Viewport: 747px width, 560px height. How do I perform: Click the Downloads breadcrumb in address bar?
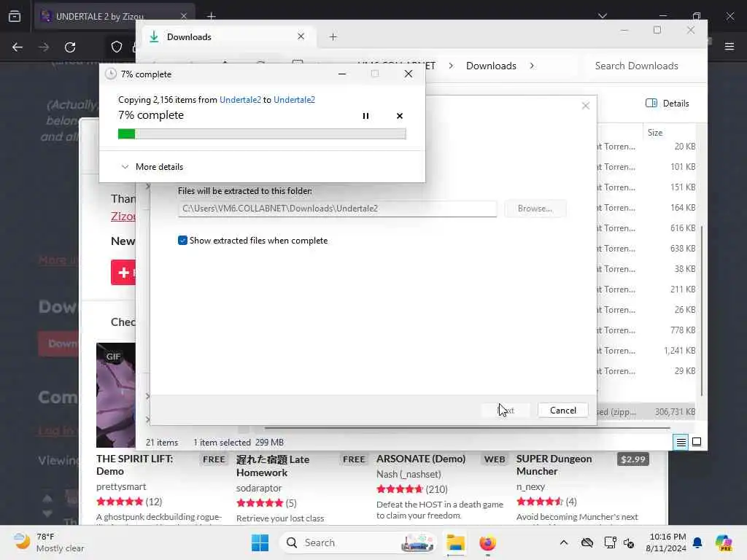491,66
